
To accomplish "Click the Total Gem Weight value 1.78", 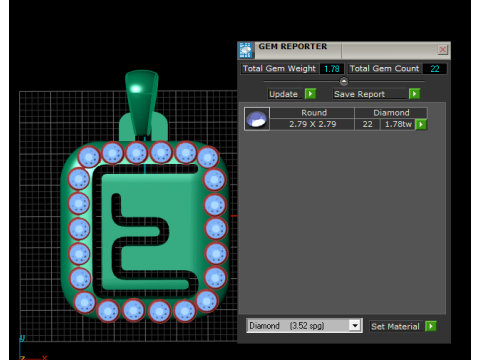I will tap(332, 69).
